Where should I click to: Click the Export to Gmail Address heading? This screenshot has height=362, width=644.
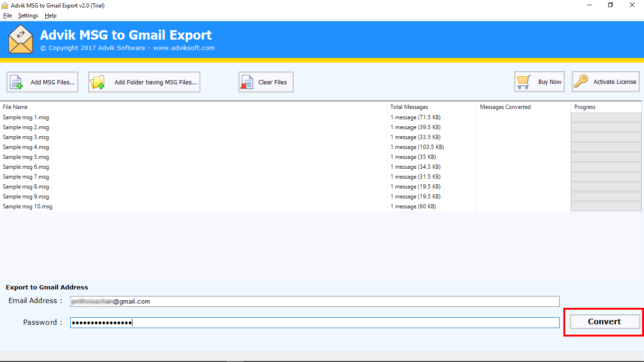pos(47,287)
